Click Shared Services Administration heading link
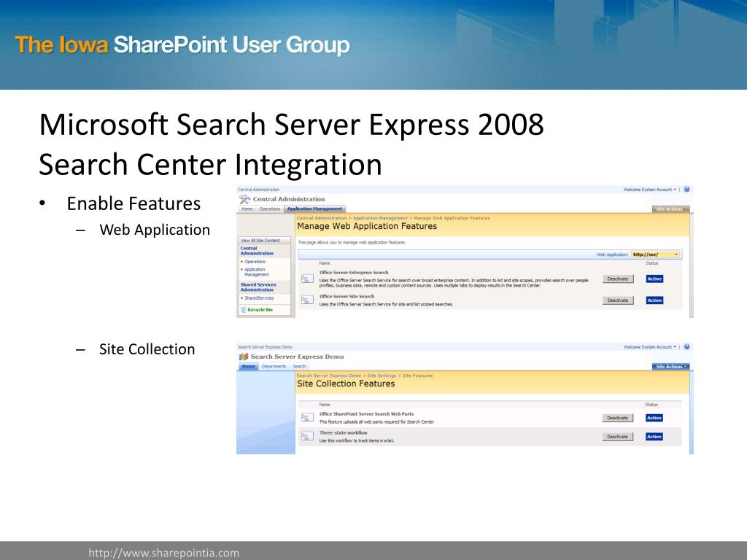 point(258,287)
